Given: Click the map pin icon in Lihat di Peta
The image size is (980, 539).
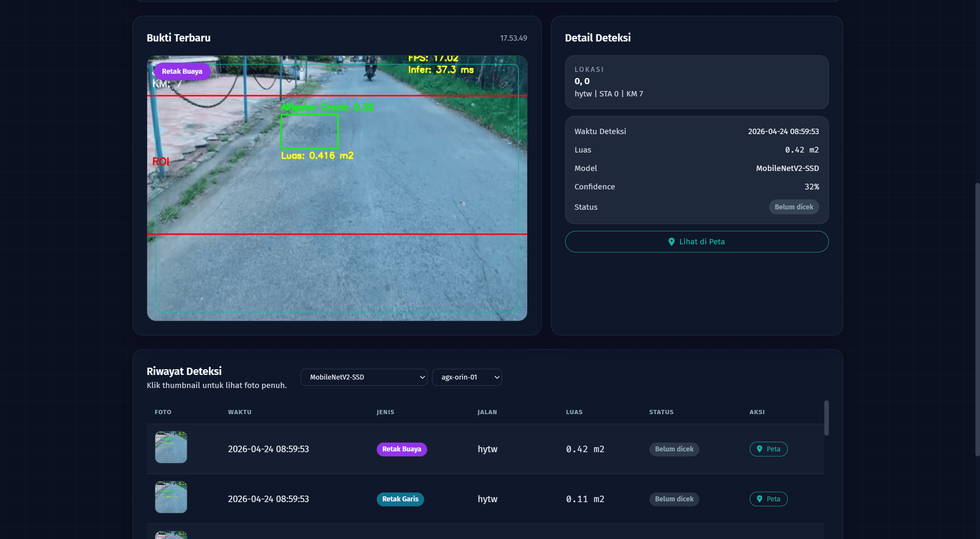Looking at the screenshot, I should point(671,242).
